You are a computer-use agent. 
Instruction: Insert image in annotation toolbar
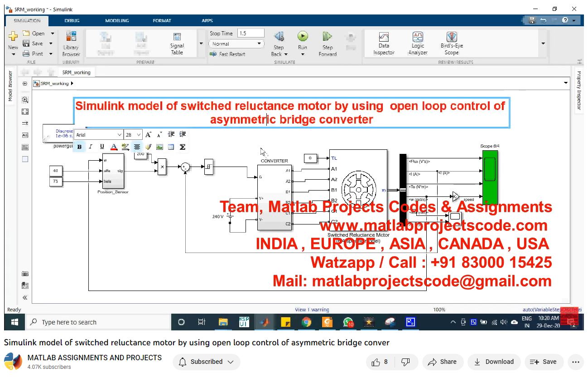(159, 147)
